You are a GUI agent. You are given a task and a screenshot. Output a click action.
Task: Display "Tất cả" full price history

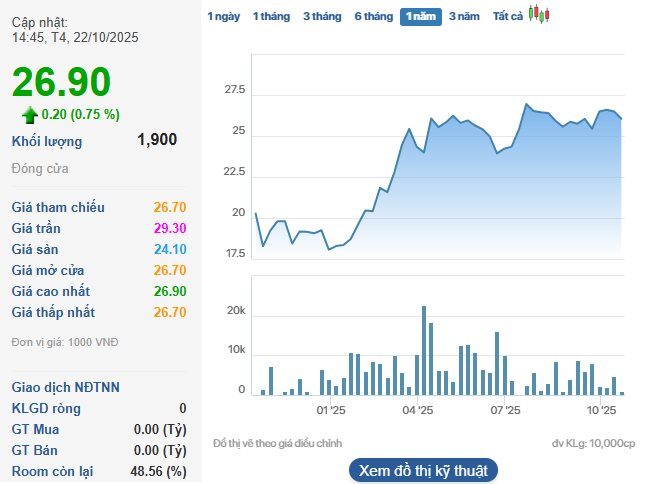coord(507,16)
